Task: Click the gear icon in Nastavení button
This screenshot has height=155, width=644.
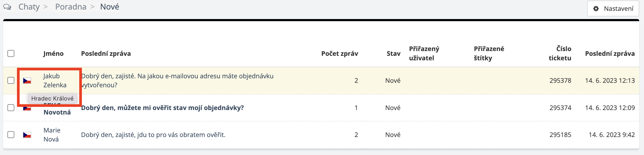Action: 596,9
